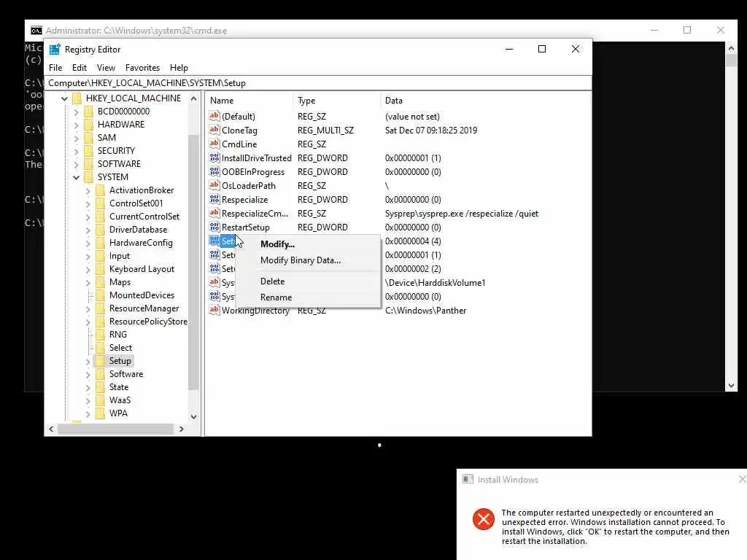
Task: Select the Respecialize DWORD icon
Action: tap(214, 198)
